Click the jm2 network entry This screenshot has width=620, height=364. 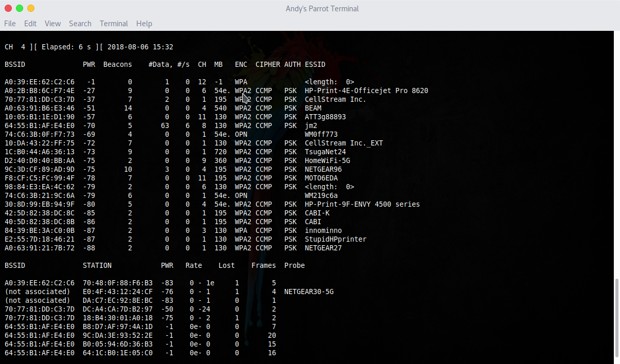pos(311,125)
